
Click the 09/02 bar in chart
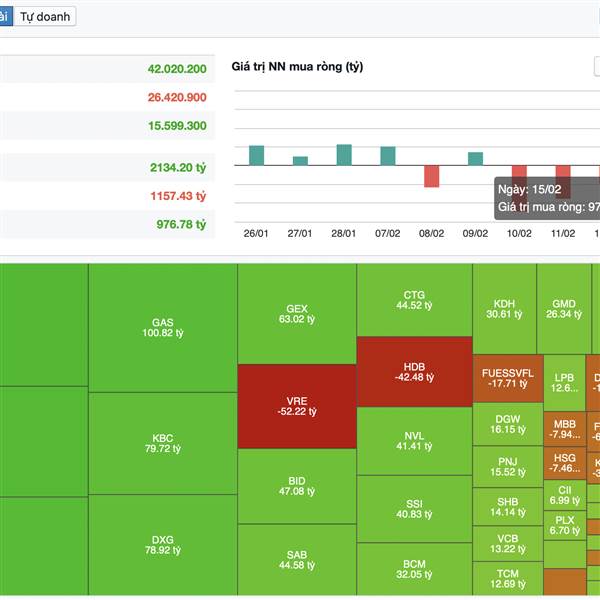pyautogui.click(x=476, y=158)
